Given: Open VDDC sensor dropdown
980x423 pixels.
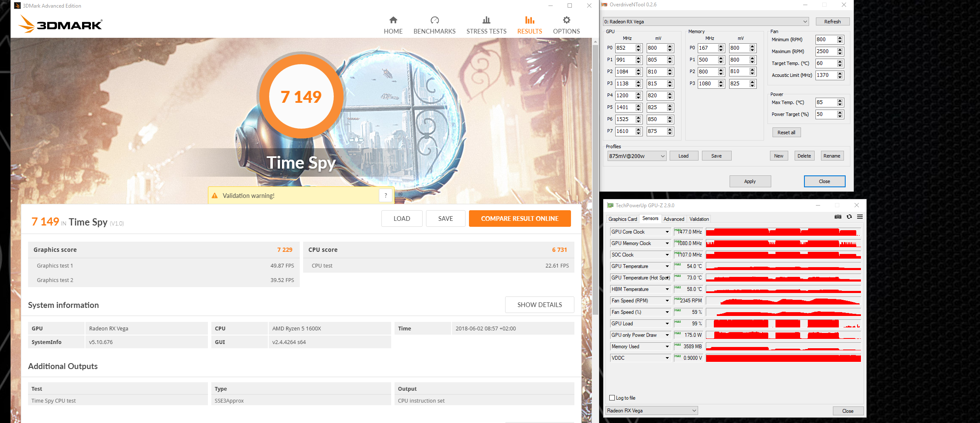Looking at the screenshot, I should coord(667,358).
